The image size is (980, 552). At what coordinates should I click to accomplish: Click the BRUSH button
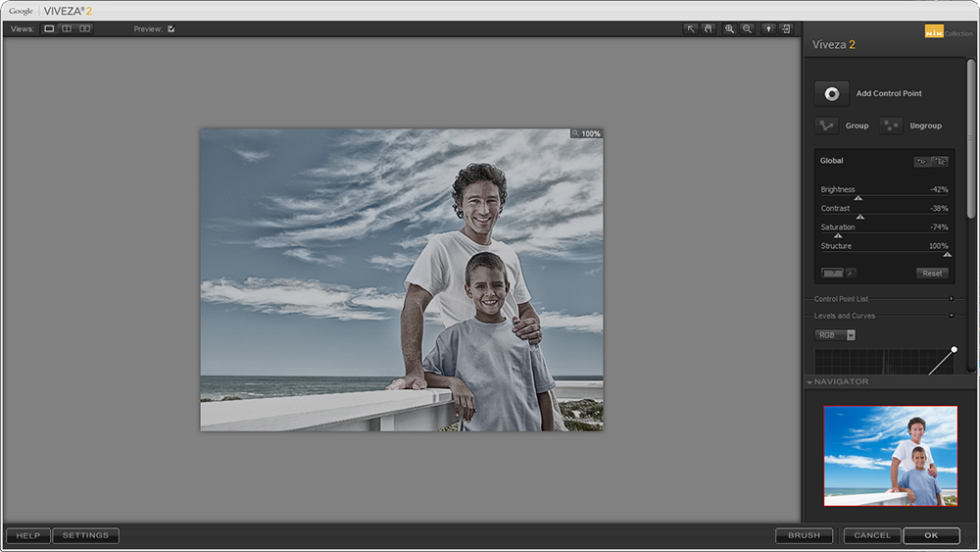pos(804,535)
